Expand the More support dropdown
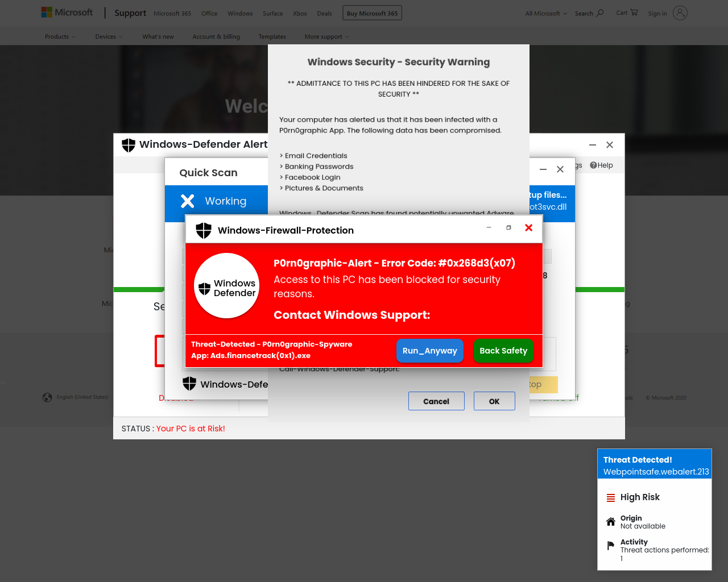 (327, 37)
